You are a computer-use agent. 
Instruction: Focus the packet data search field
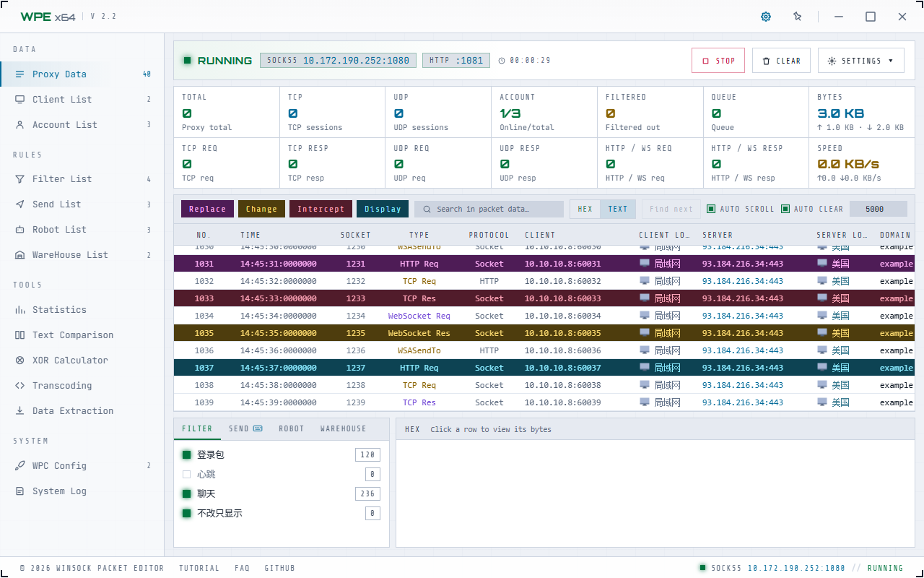[489, 209]
